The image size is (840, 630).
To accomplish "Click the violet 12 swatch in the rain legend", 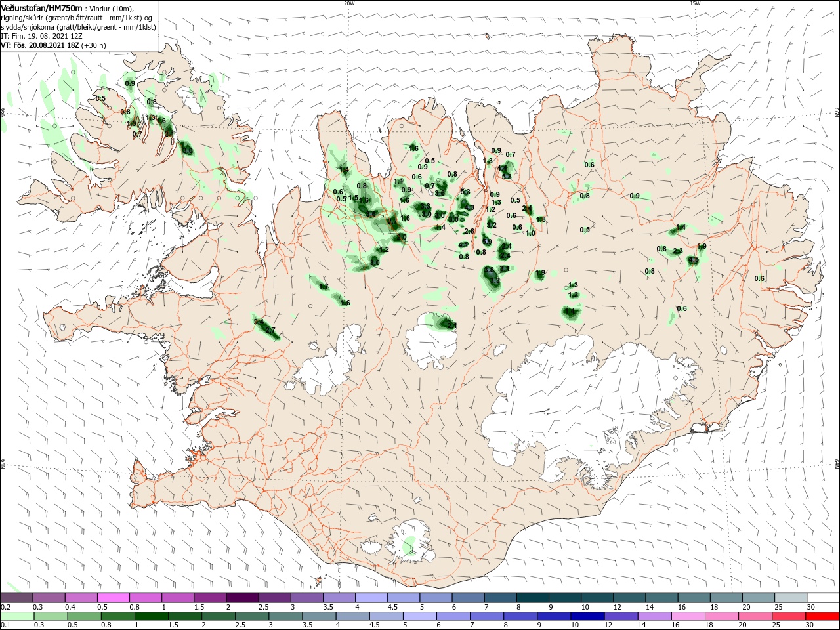I will tap(621, 616).
